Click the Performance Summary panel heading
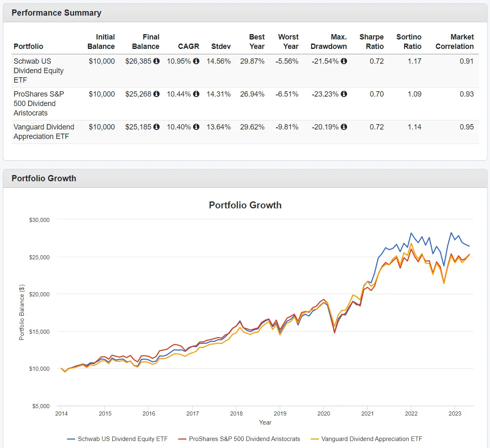The width and height of the screenshot is (490, 448). tap(57, 13)
